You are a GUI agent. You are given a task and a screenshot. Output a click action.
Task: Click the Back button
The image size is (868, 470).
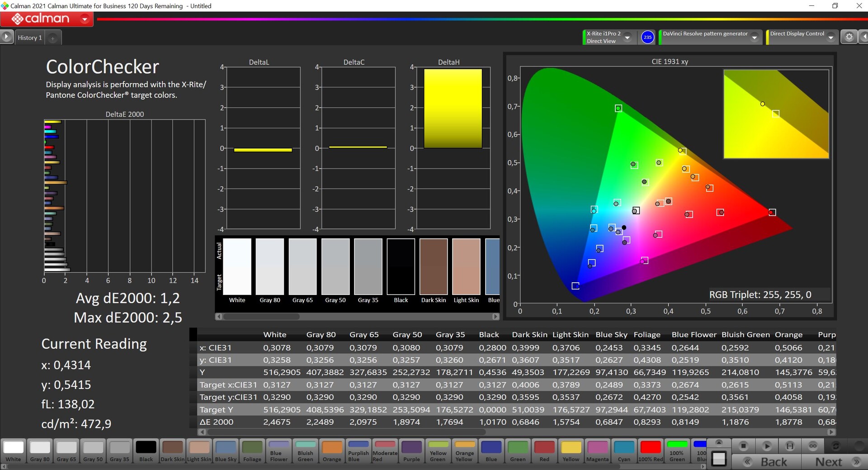click(x=767, y=462)
